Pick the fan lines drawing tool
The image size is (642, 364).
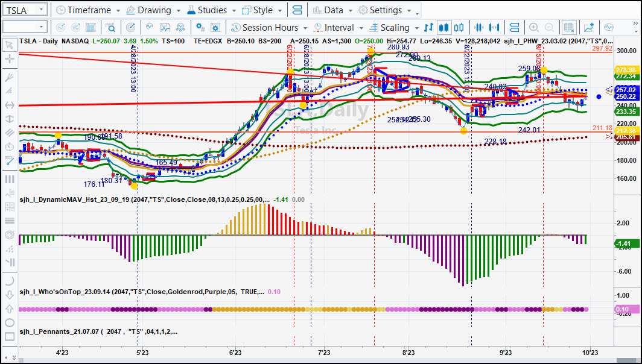pyautogui.click(x=10, y=77)
